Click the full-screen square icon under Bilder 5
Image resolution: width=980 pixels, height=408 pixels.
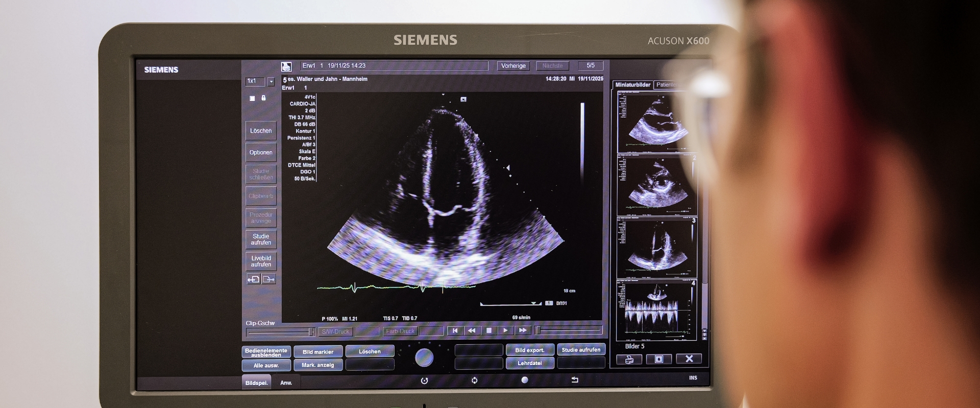tap(659, 359)
